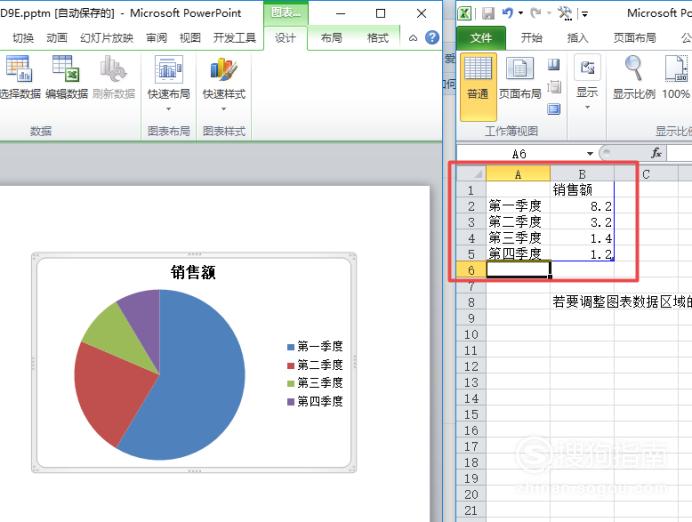Click the Excel Name Box showing A6

coord(519,154)
